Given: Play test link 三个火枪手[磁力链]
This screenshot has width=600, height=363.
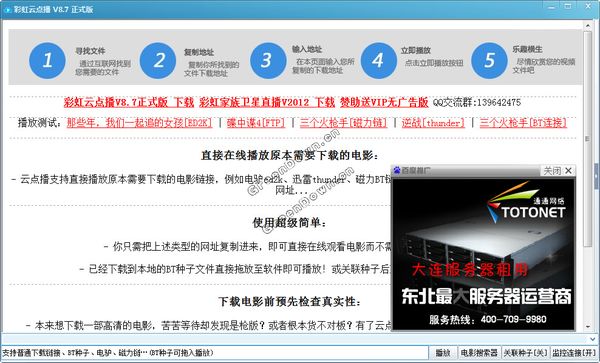Looking at the screenshot, I should click(x=343, y=123).
